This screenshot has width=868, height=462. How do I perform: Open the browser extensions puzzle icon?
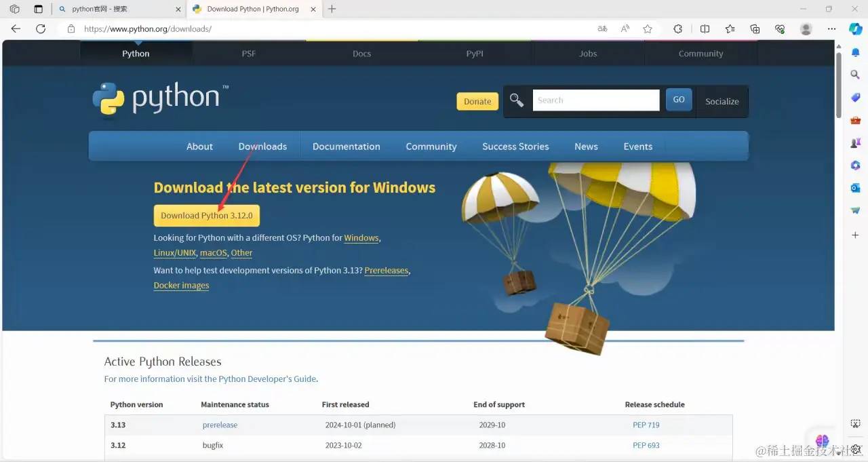tap(677, 29)
